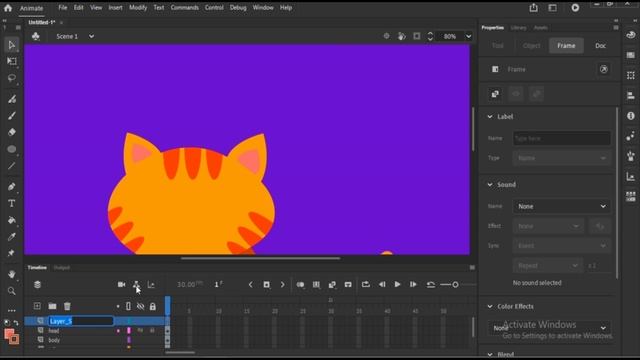Toggle lock all layers icon
640x360 pixels.
click(x=153, y=306)
